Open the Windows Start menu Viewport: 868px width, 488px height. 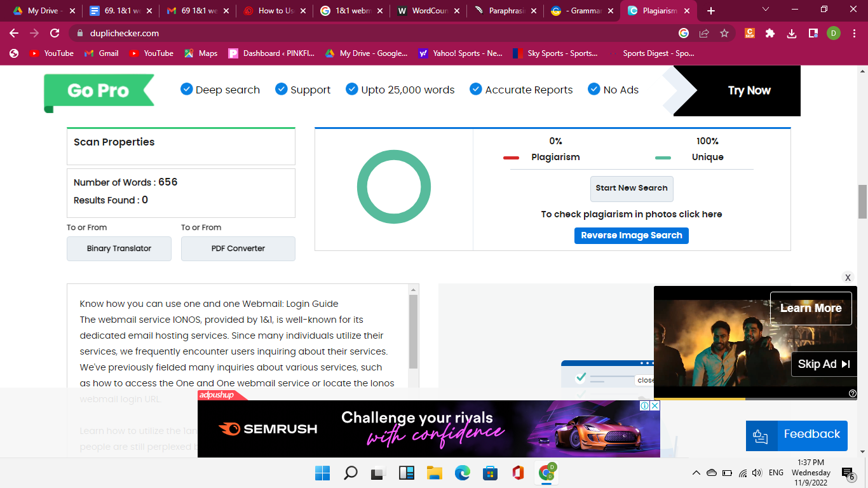click(323, 473)
